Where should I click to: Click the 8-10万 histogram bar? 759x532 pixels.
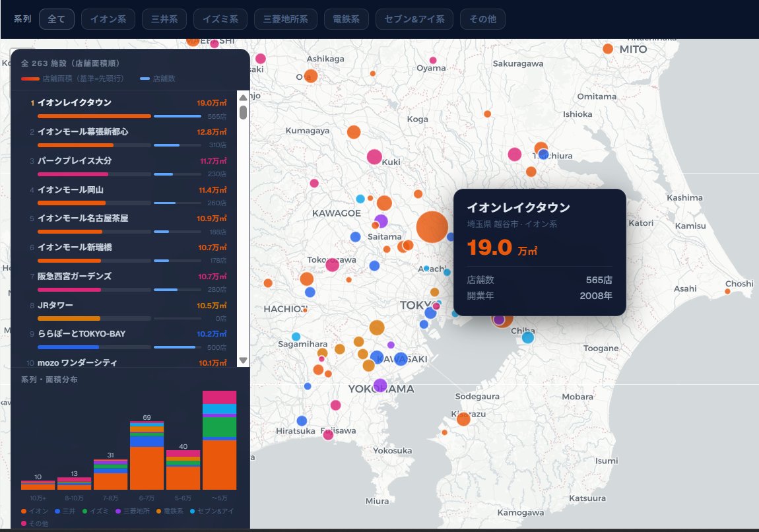(74, 483)
